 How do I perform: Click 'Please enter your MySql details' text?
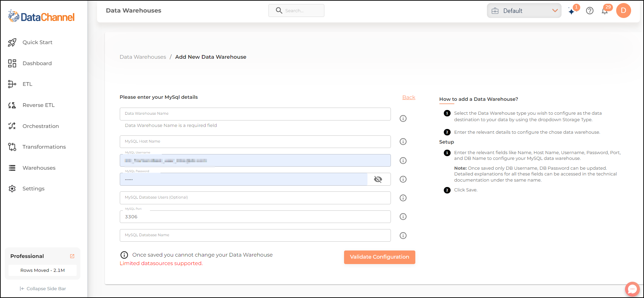[159, 97]
